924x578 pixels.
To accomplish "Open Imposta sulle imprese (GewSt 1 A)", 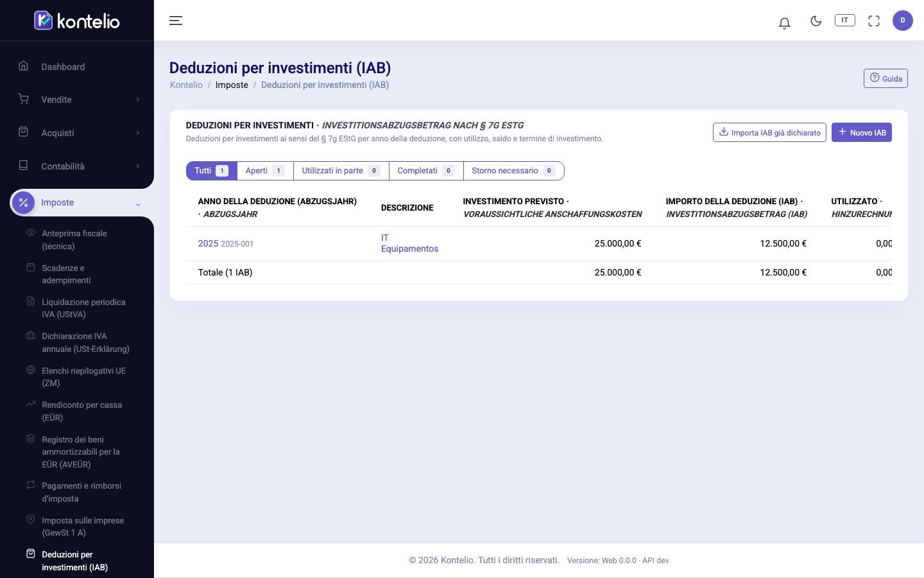I will coord(83,527).
